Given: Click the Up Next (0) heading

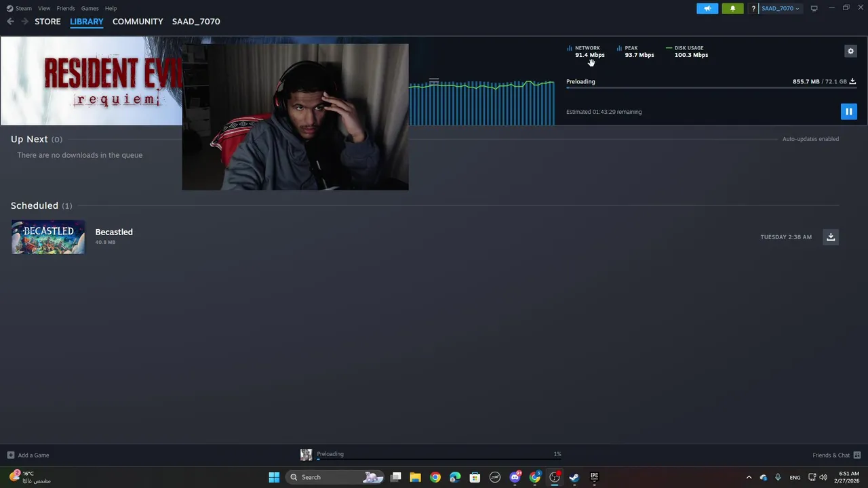Looking at the screenshot, I should 37,139.
